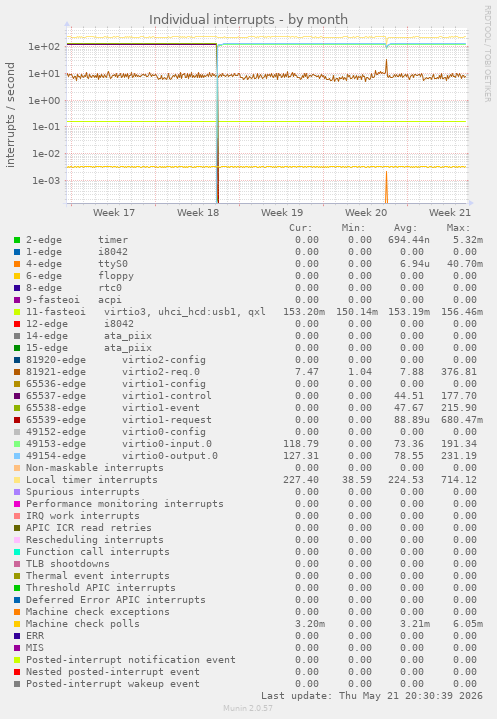497x719 pixels.
Task: Click the Rescheduling interrupts legend entry
Action: (x=94, y=540)
